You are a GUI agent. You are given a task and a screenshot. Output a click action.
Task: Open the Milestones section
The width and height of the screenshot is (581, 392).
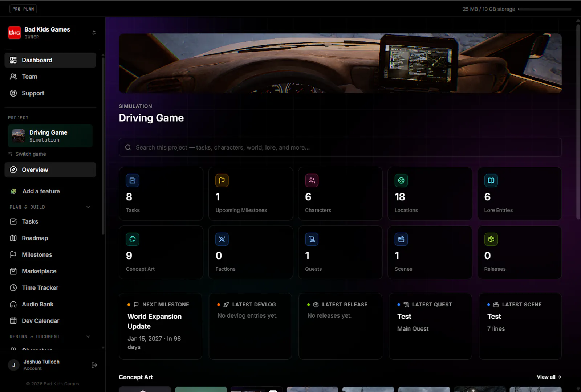point(50,255)
